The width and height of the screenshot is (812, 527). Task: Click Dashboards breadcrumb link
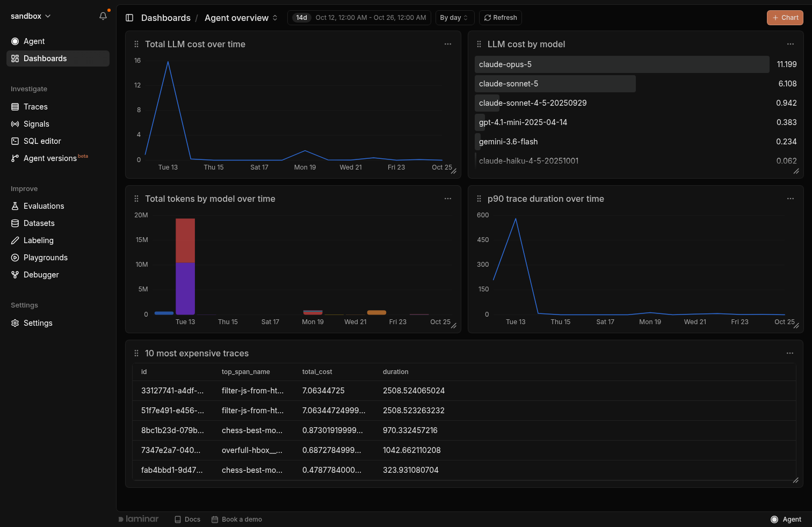click(166, 18)
